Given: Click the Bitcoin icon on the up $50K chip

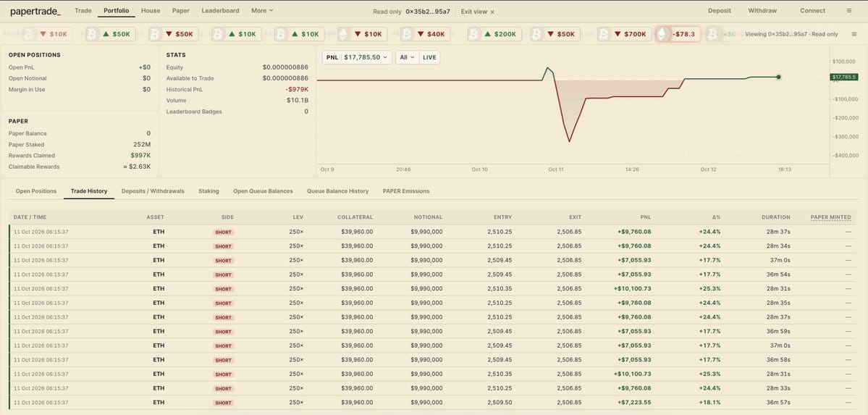Looking at the screenshot, I should [x=91, y=34].
